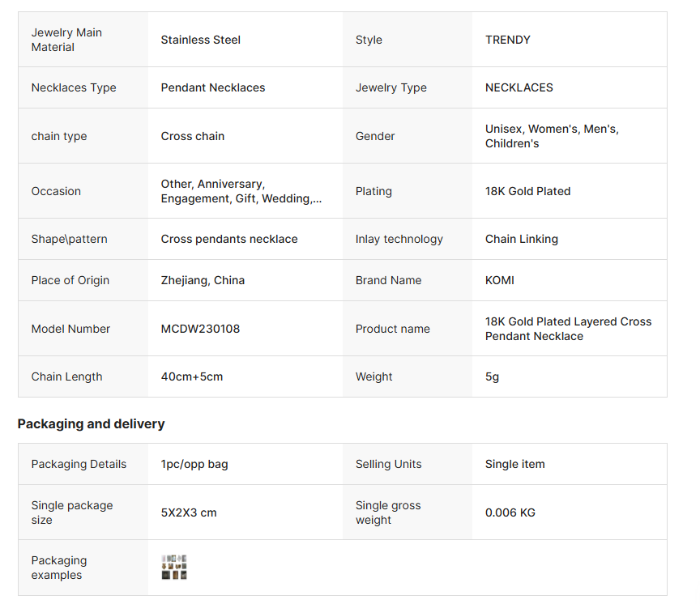Select the Stainless Steel material value
Viewport: 700px width, 604px height.
200,40
